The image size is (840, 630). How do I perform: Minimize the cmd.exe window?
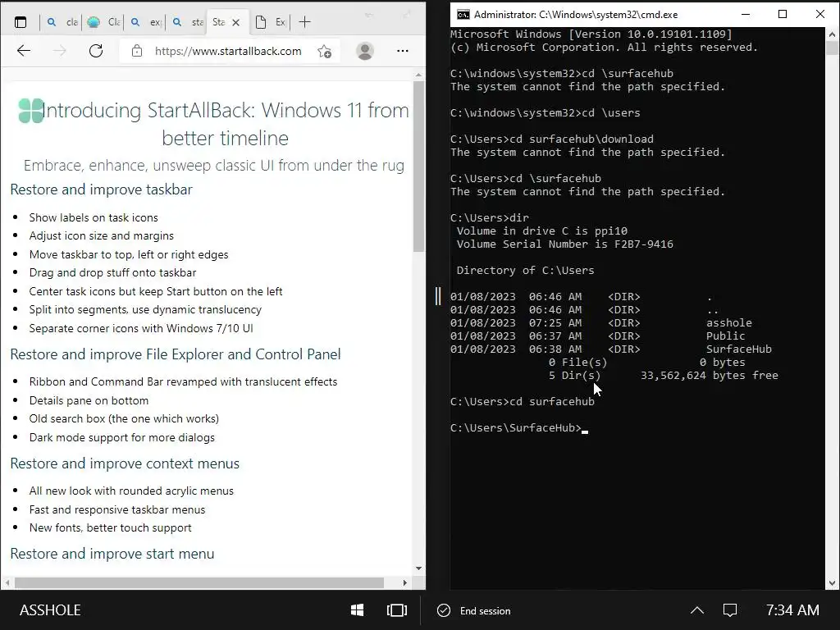click(745, 15)
